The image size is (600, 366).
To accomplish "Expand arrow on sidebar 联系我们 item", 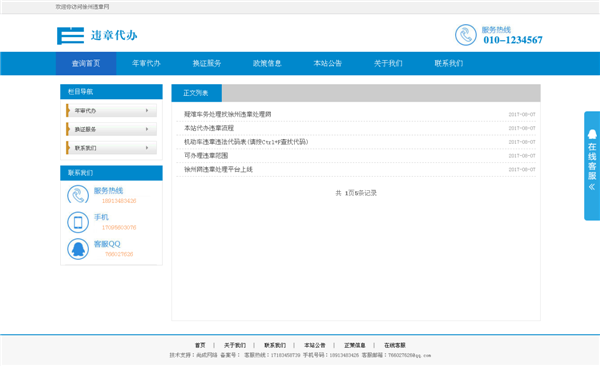I will (147, 148).
